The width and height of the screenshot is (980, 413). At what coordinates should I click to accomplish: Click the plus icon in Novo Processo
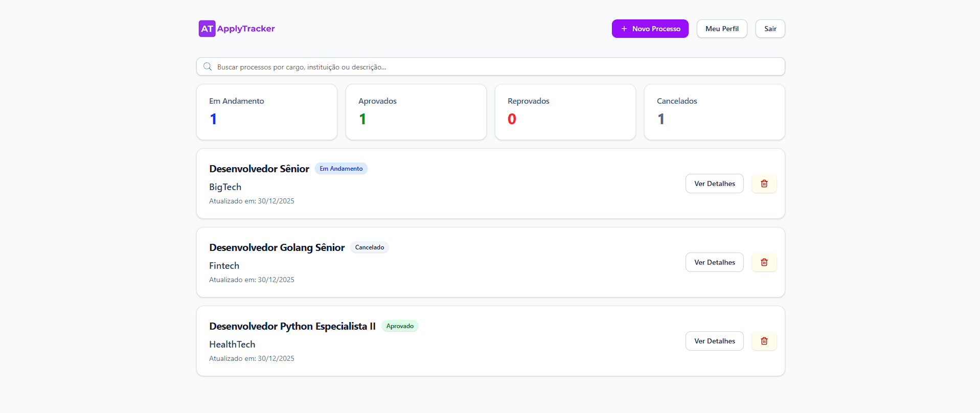click(624, 29)
